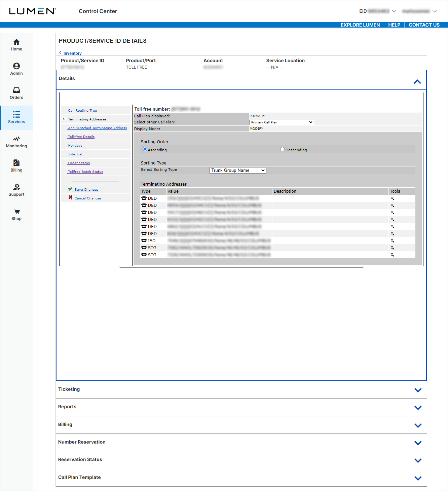Expand the Reservation Status section

pos(418,460)
